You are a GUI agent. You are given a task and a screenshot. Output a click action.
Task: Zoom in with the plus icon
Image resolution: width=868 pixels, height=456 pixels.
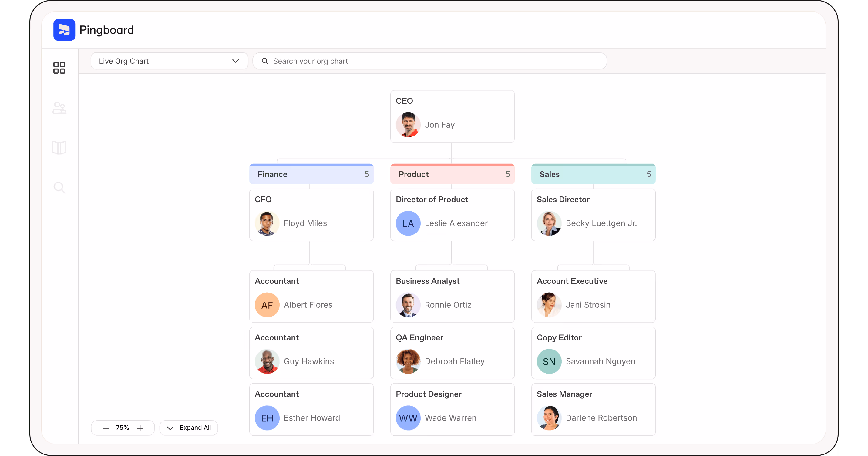coord(140,428)
